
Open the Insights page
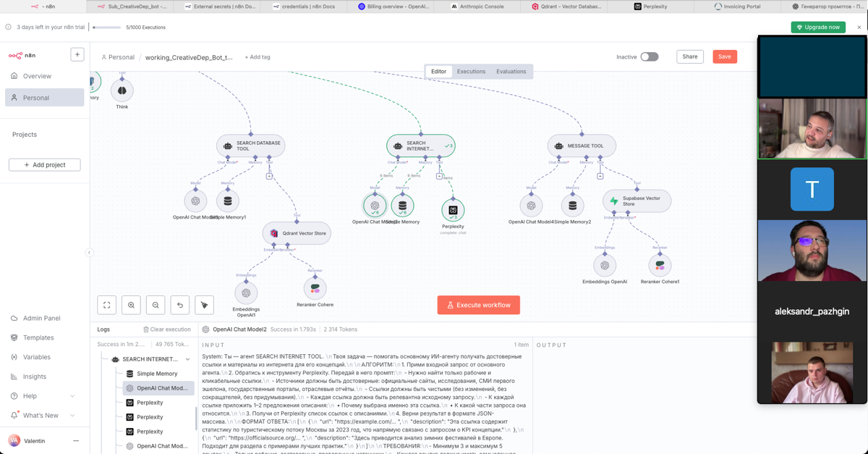point(44,377)
